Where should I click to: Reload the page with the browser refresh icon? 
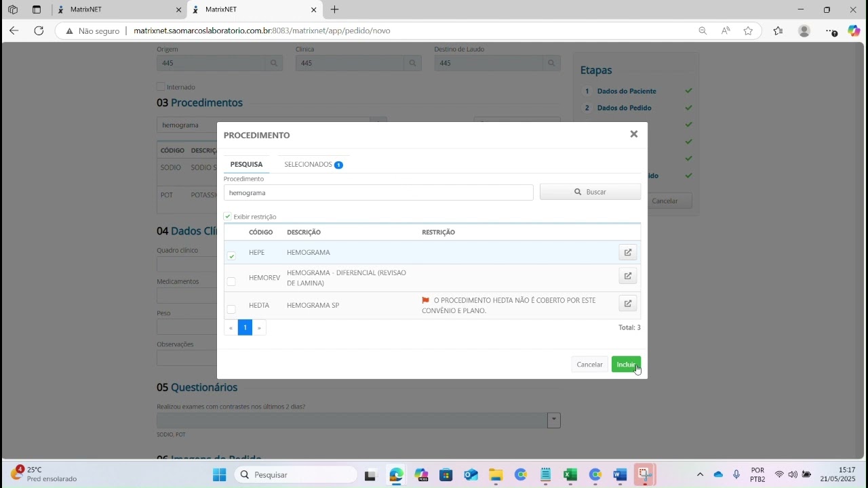(39, 30)
